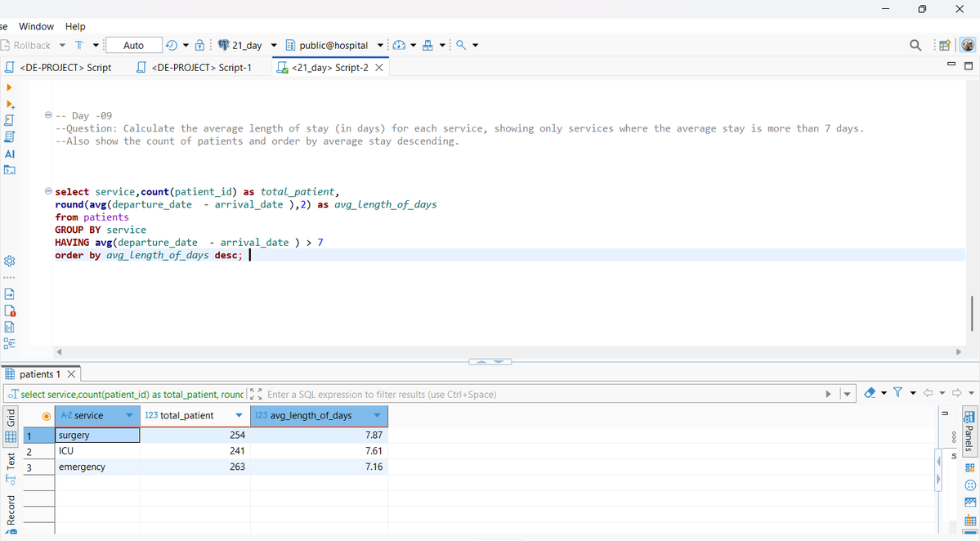
Task: Open the SQL console icon
Action: [x=10, y=170]
